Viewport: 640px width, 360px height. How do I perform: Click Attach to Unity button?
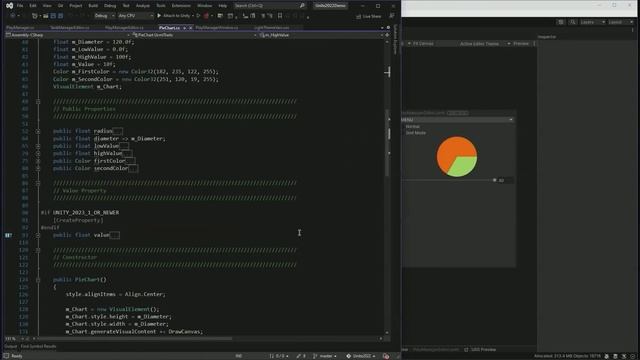click(173, 16)
